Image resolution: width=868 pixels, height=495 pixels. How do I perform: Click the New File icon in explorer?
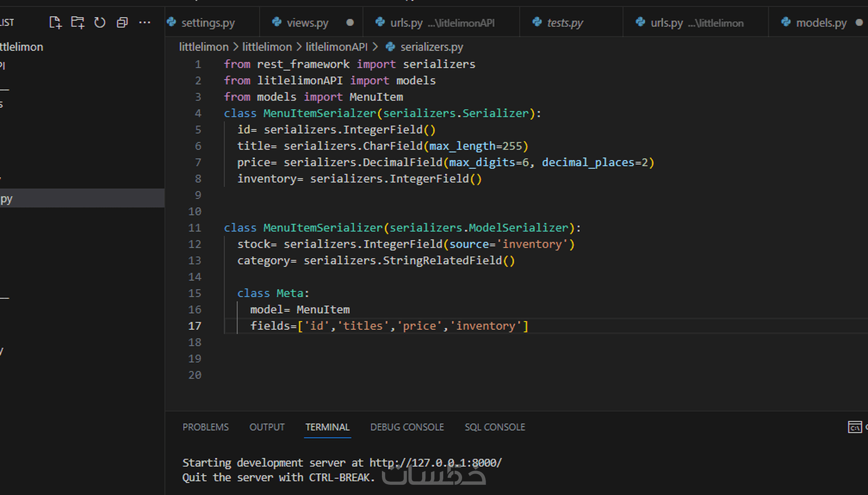coord(55,22)
